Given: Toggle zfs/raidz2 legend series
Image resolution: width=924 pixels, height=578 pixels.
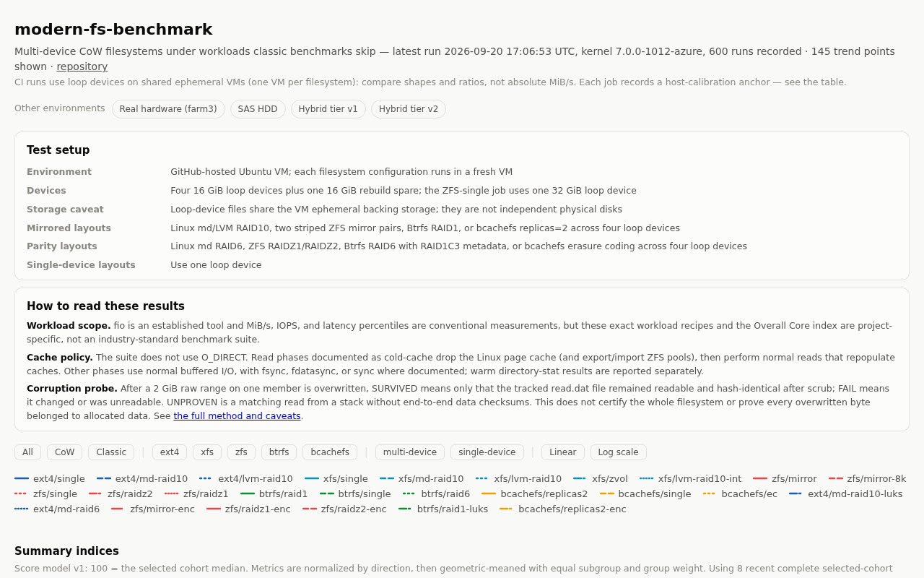Looking at the screenshot, I should (x=121, y=493).
